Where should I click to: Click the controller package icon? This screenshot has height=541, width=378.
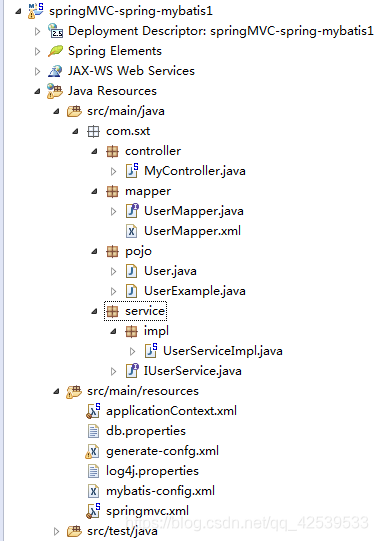pos(112,151)
